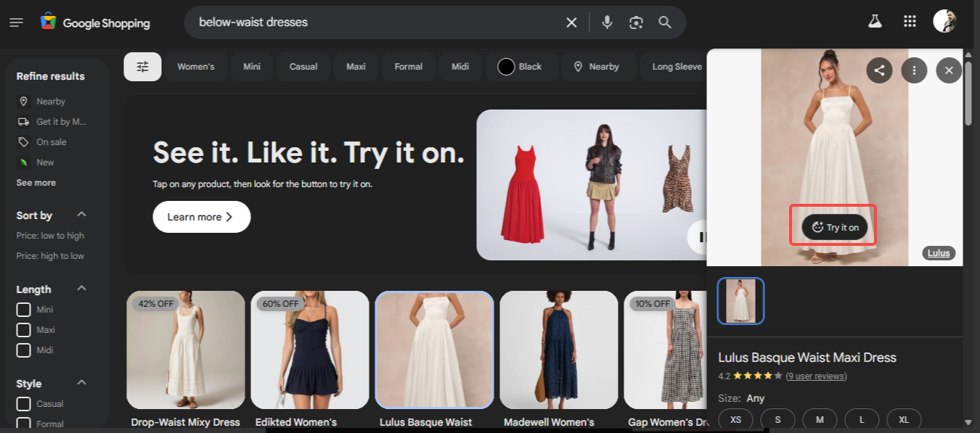Check the Maxi length checkbox

tap(23, 329)
